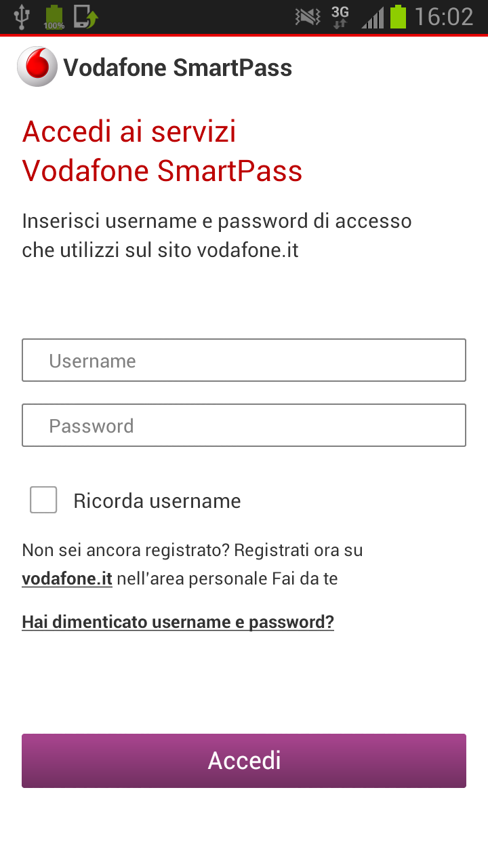The image size is (488, 868).
Task: Enable the Ricorda username checkbox
Action: point(43,500)
